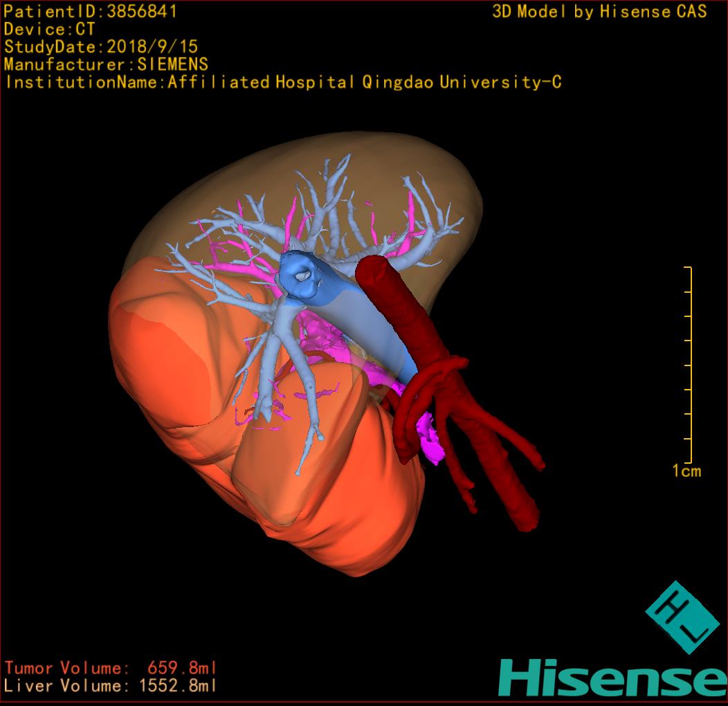Click the Manufacturer:SIEMENS label
The image size is (728, 706).
click(106, 64)
